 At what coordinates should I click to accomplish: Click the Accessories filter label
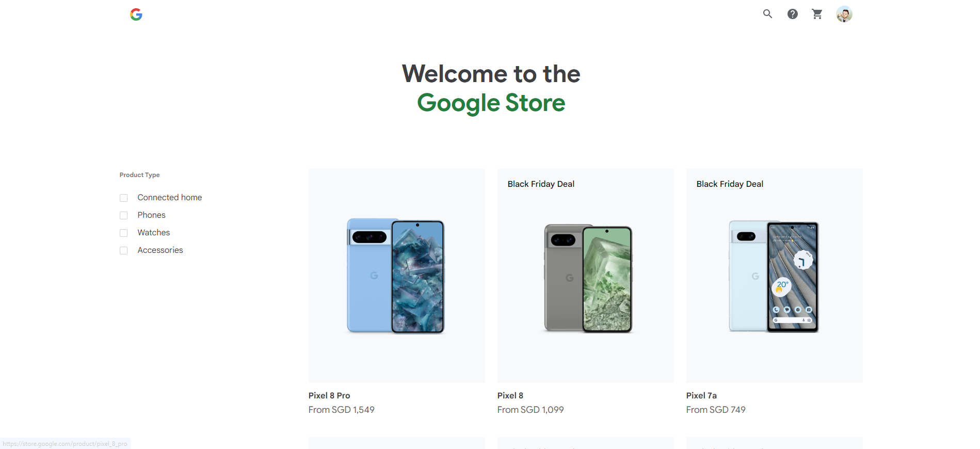(160, 250)
